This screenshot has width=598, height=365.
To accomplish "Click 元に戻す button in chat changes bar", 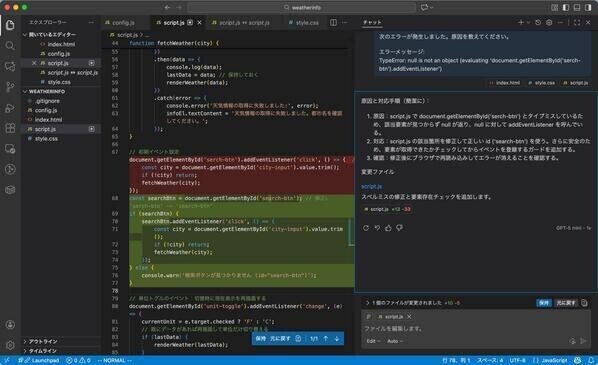I will pyautogui.click(x=566, y=303).
